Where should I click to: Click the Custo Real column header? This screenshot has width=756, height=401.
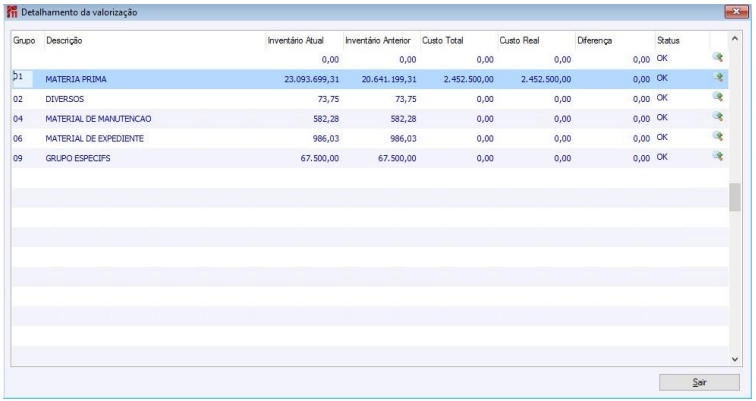(x=519, y=39)
